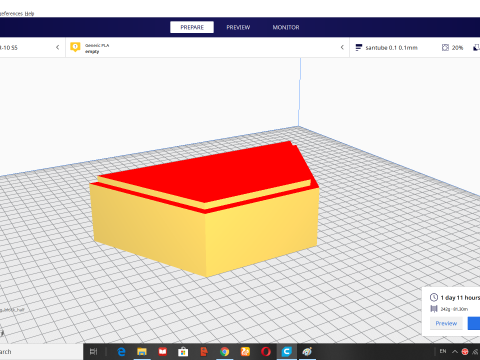Image resolution: width=480 pixels, height=360 pixels.
Task: Click the yellow extruder 1 icon
Action: point(75,47)
